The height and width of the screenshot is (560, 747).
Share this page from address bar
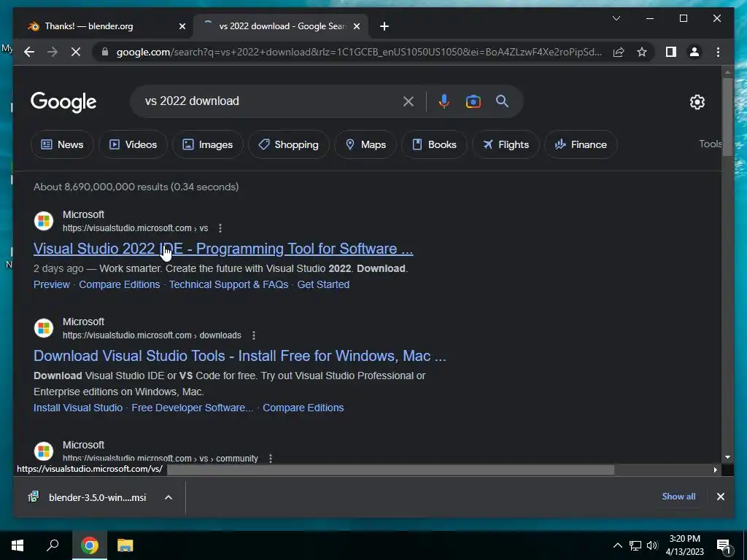(x=619, y=52)
